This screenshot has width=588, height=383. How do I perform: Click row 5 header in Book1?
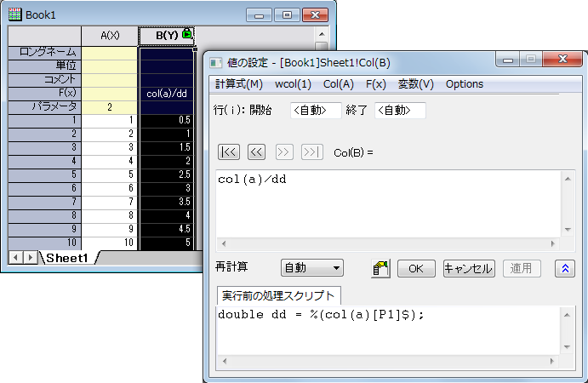coord(44,174)
